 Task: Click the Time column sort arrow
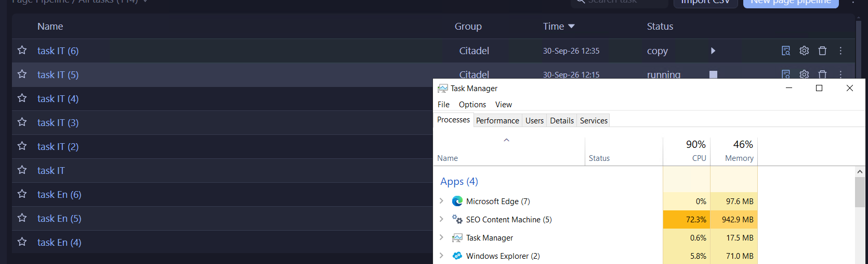571,27
